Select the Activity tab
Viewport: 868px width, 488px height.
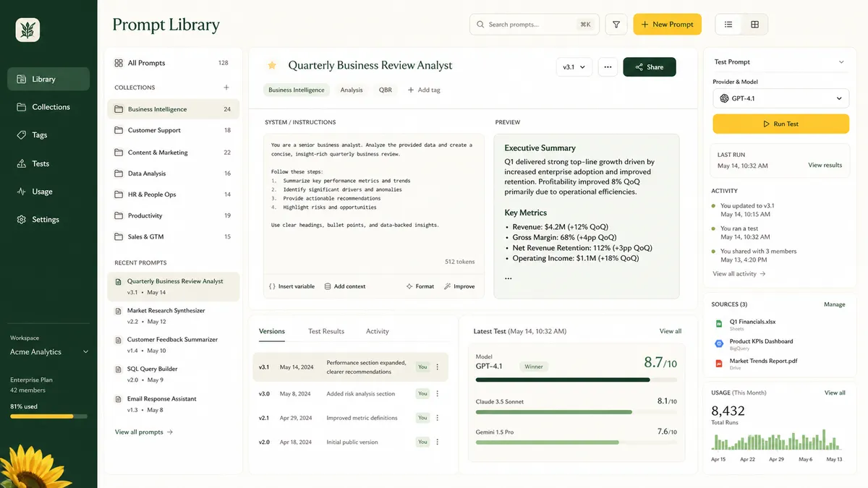[x=378, y=331]
